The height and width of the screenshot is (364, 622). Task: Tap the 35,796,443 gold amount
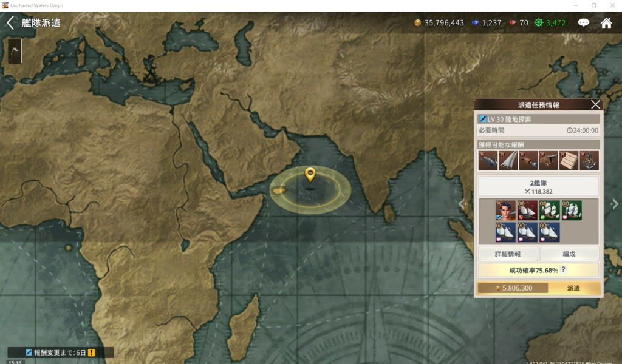pos(444,23)
